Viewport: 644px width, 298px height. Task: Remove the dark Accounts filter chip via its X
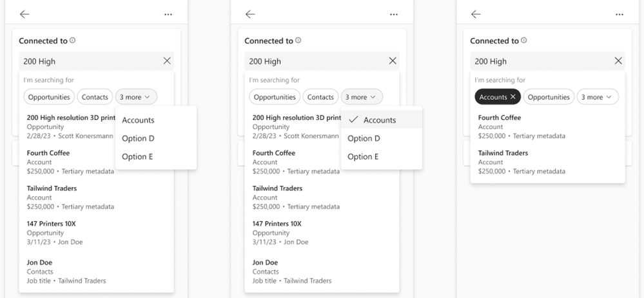pyautogui.click(x=512, y=97)
